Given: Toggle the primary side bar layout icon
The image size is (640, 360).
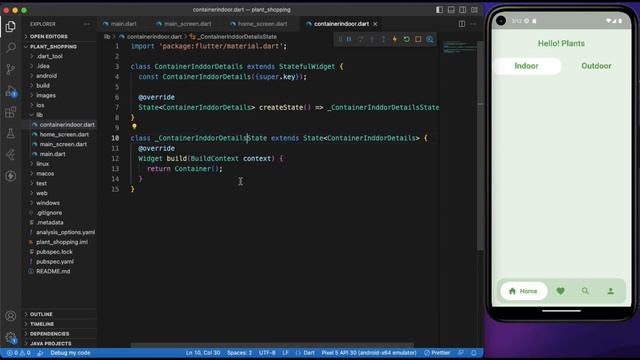Looking at the screenshot, I should click(440, 9).
